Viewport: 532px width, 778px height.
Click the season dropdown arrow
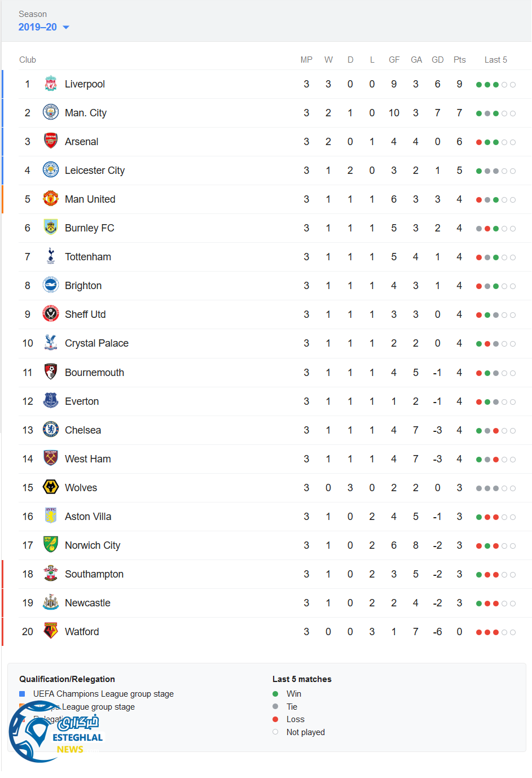(x=66, y=27)
